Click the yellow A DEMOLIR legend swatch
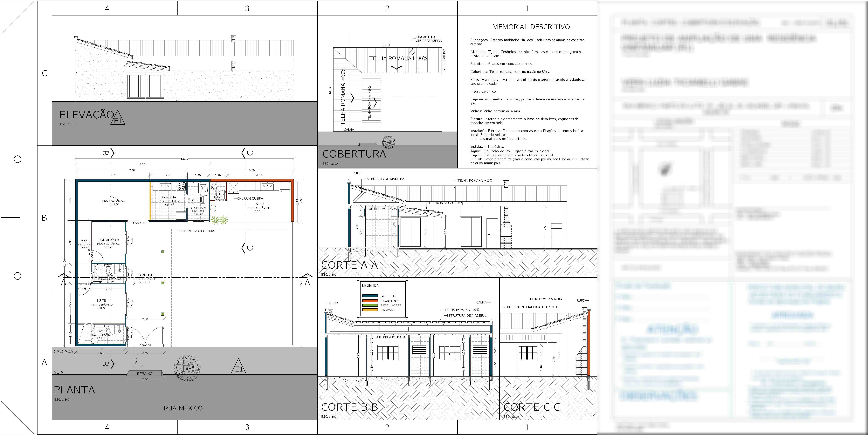The width and height of the screenshot is (868, 435). 370,310
